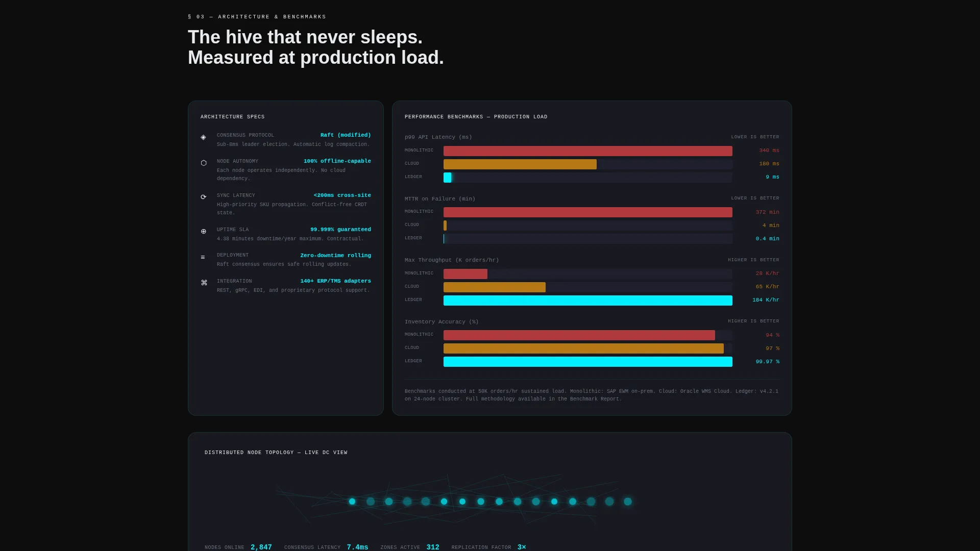The width and height of the screenshot is (980, 551).
Task: Click the Ledger inventory accuracy cyan bar
Action: tap(588, 362)
